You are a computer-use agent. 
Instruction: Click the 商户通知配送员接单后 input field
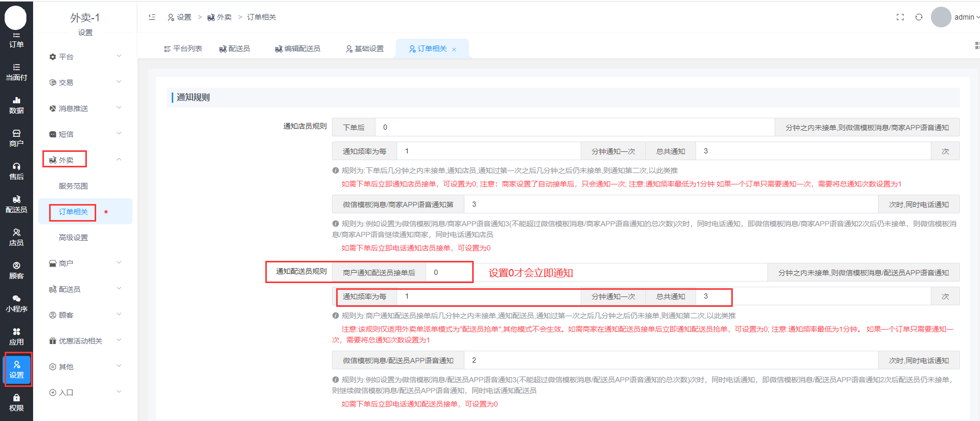[449, 272]
